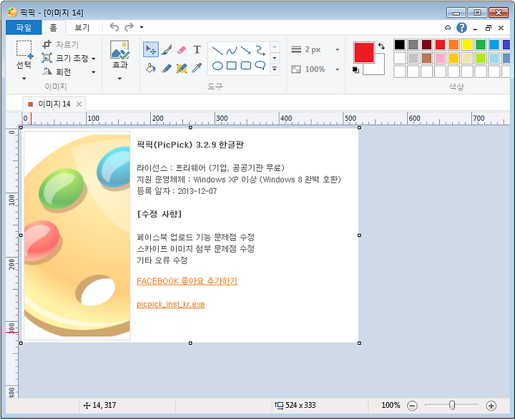
Task: Zoom out with the minus button
Action: pyautogui.click(x=412, y=406)
